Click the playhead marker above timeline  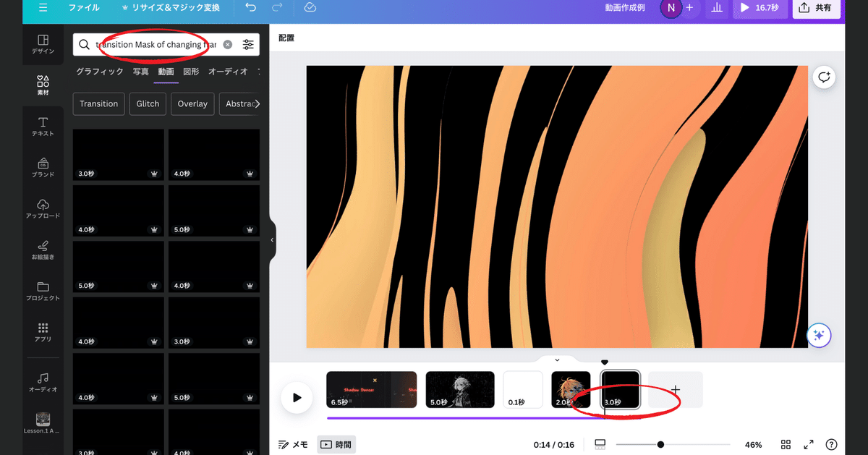605,362
